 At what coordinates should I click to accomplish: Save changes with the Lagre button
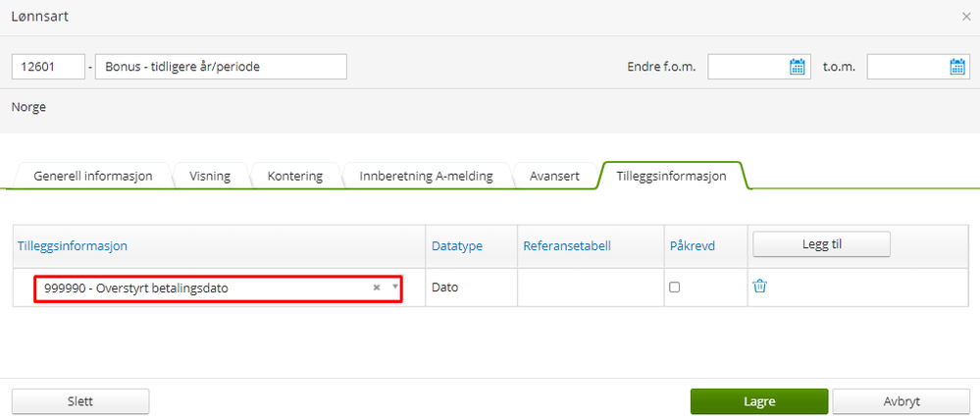[759, 401]
